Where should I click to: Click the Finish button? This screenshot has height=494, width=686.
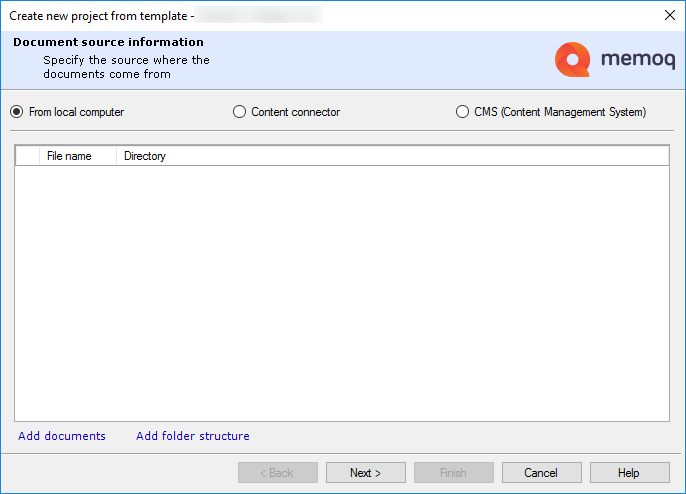453,473
